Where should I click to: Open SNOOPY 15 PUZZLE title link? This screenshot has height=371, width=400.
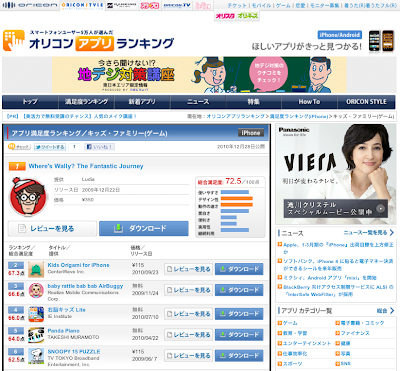click(x=74, y=352)
